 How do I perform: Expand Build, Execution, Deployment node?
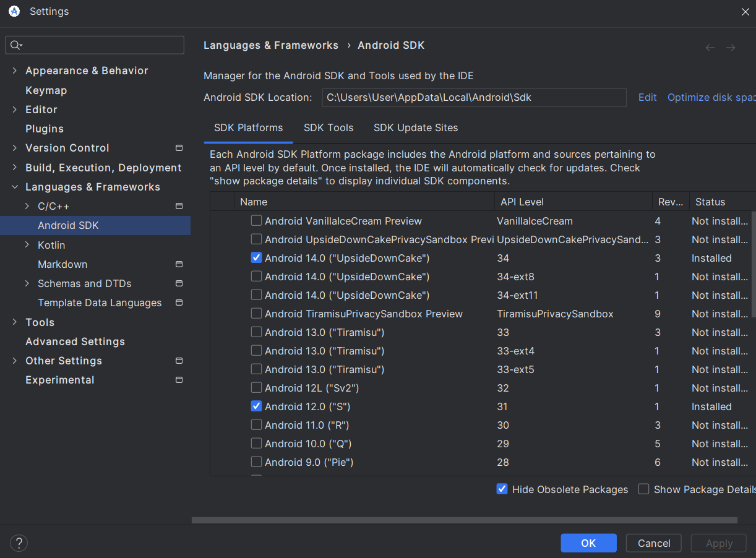[14, 168]
